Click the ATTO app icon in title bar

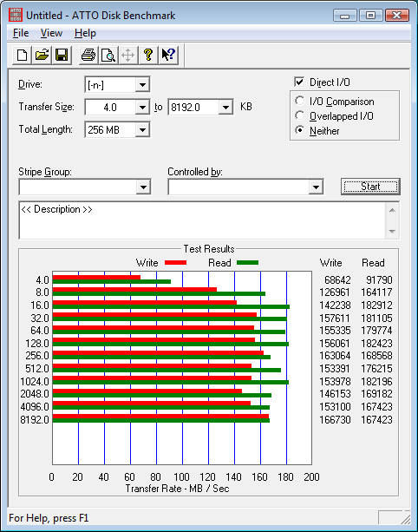16,15
